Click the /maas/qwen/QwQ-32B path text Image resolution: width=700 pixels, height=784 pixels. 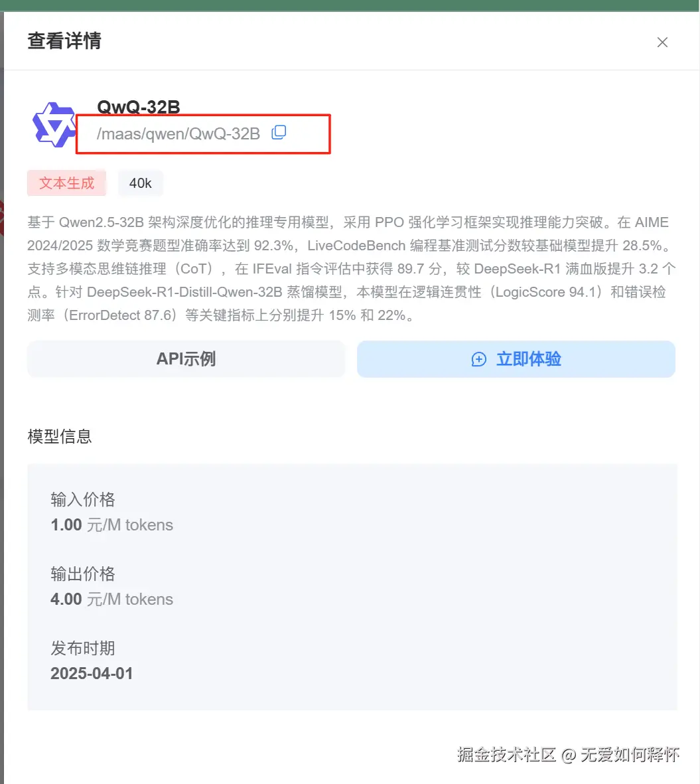(178, 134)
